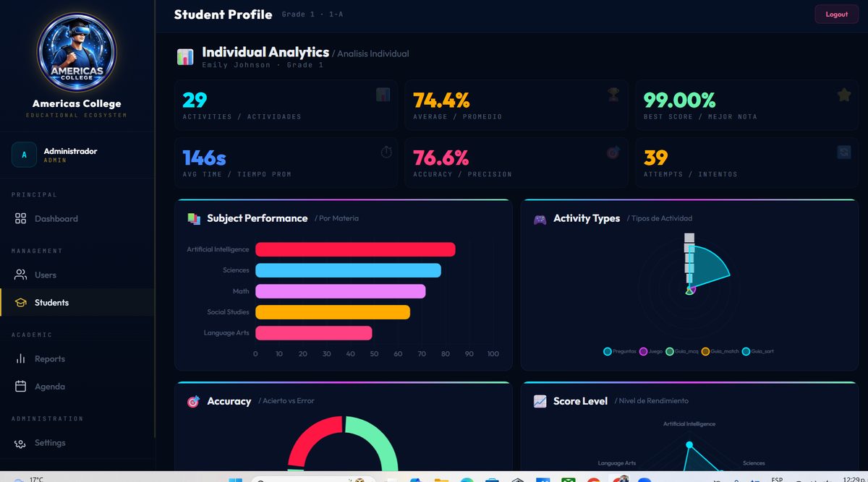The width and height of the screenshot is (868, 482).
Task: Click 'Sciences' label on Score Level radar
Action: tap(754, 463)
